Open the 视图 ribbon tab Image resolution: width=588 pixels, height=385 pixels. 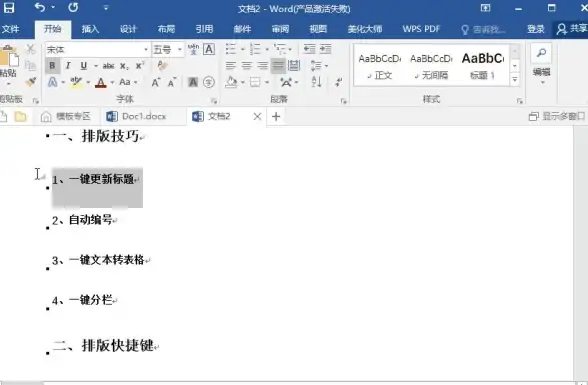318,29
